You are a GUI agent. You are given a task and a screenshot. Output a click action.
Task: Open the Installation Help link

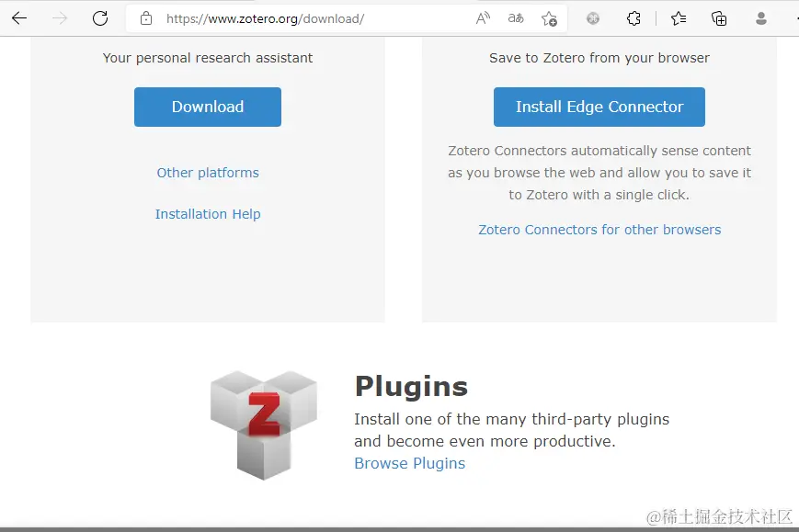coord(208,214)
